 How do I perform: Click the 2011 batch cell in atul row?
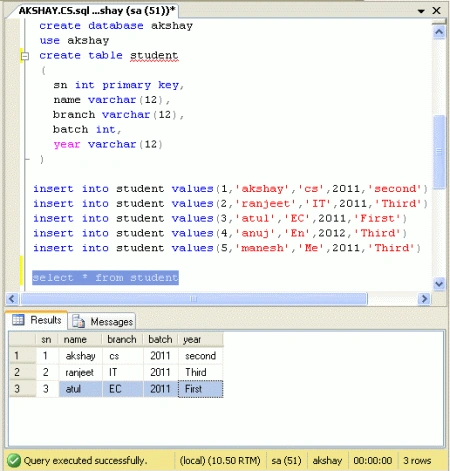(161, 389)
